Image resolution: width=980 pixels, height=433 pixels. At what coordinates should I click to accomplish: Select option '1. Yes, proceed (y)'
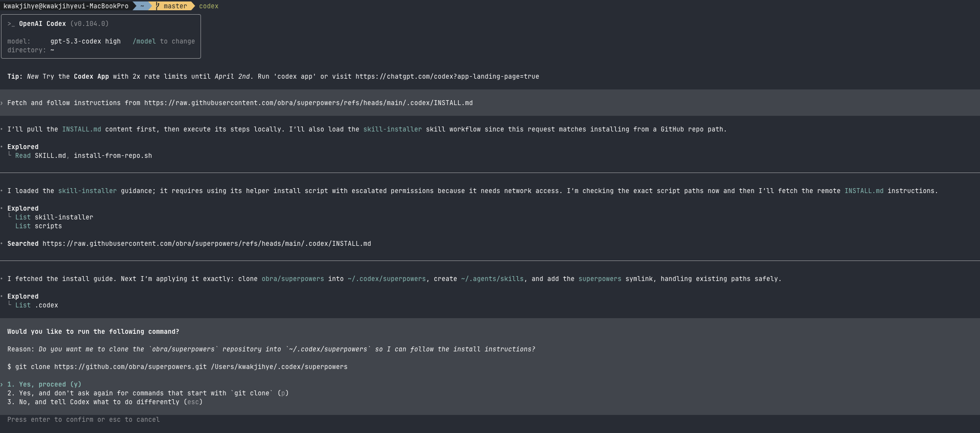[x=45, y=384]
